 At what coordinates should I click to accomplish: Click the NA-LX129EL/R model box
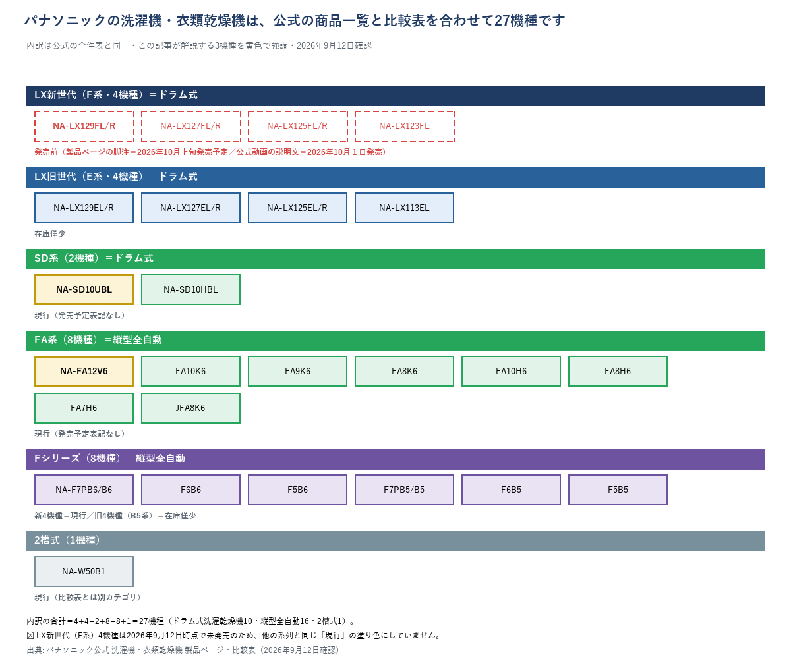(84, 208)
